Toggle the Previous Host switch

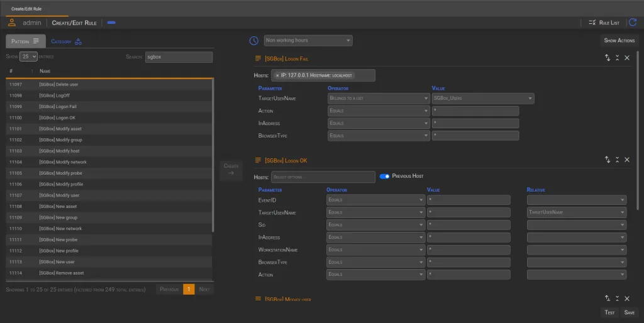coord(384,176)
